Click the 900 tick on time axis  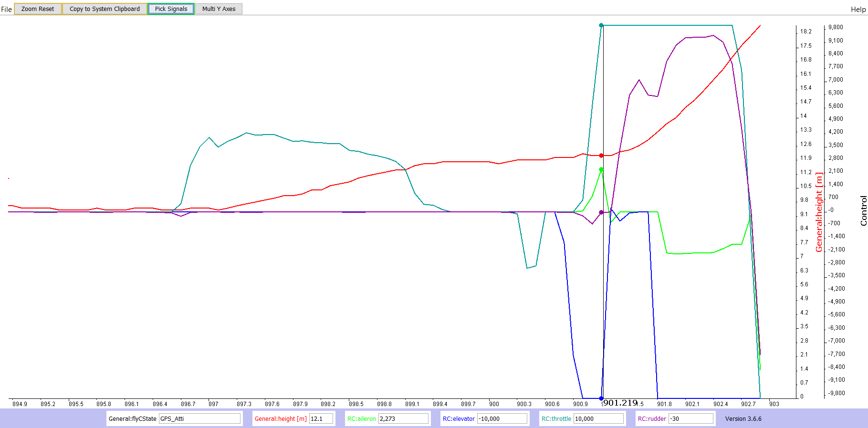(x=494, y=404)
